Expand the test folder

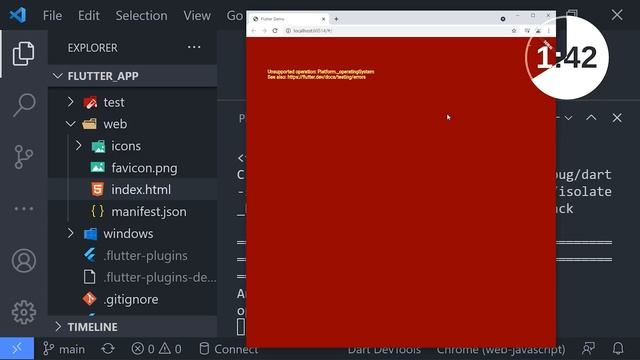(x=133, y=102)
